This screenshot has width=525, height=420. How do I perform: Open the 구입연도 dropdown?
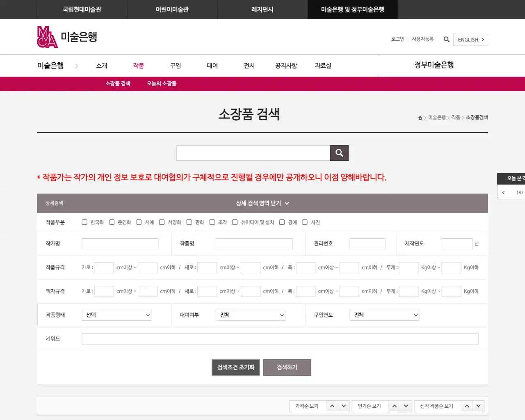pos(384,315)
